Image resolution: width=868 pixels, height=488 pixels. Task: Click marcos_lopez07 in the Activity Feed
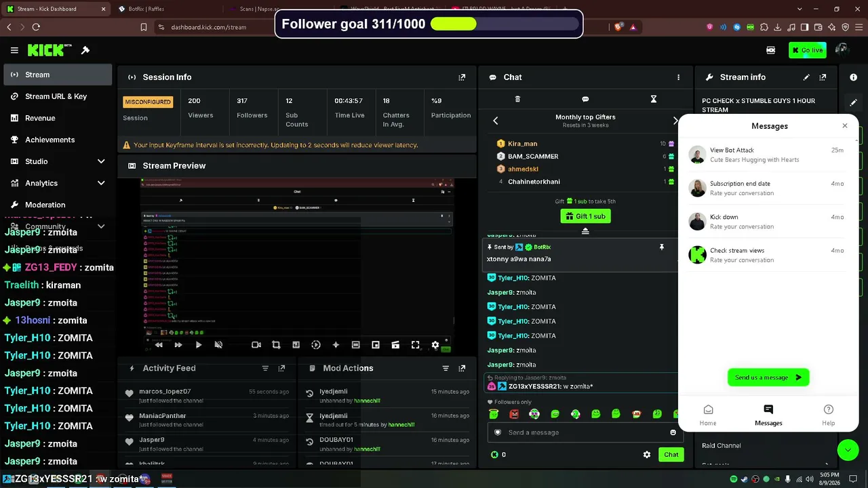[x=165, y=392]
